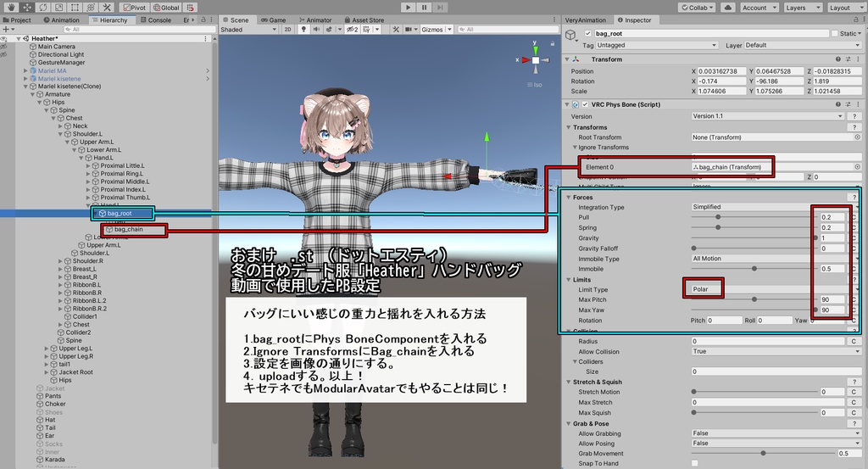868x469 pixels.
Task: Switch to the Animation tab
Action: coord(61,20)
